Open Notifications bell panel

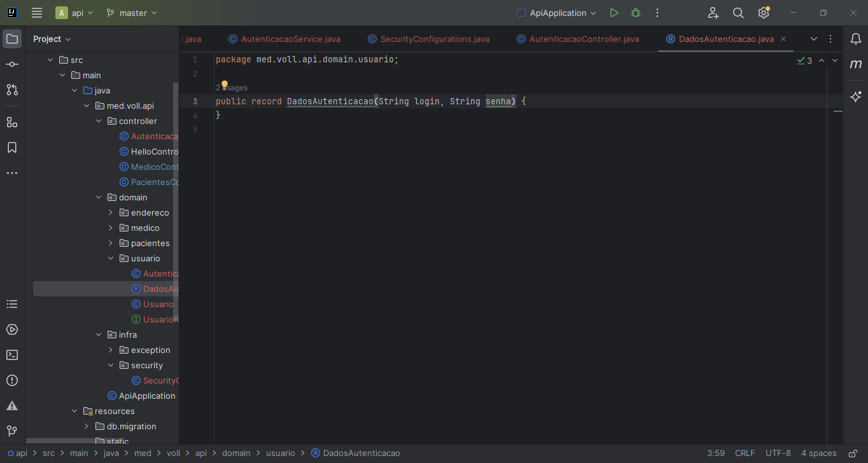[x=856, y=39]
